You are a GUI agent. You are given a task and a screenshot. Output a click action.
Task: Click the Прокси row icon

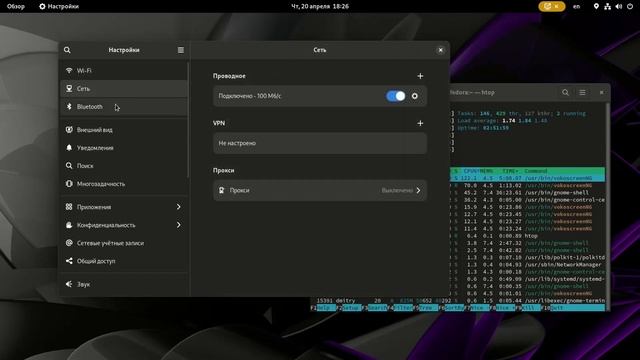[221, 190]
